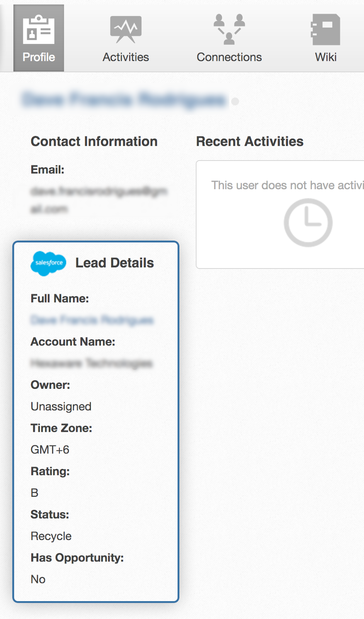Click the blurred user name page heading
Image resolution: width=364 pixels, height=619 pixels.
pyautogui.click(x=124, y=100)
